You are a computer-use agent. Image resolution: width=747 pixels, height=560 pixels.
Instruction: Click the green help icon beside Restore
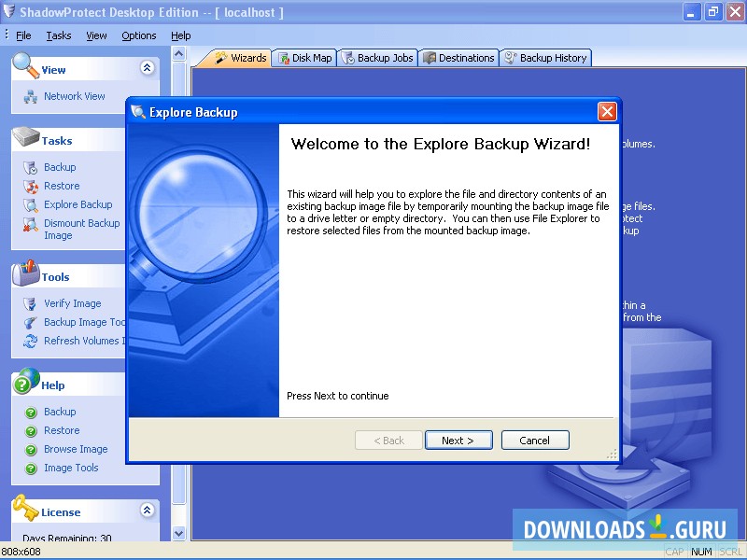[31, 431]
